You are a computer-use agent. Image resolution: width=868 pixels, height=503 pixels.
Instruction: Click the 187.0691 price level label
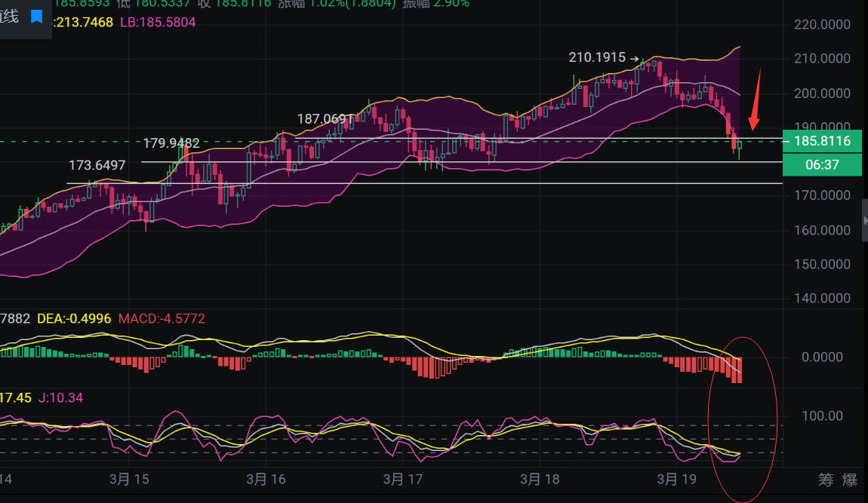tap(325, 119)
